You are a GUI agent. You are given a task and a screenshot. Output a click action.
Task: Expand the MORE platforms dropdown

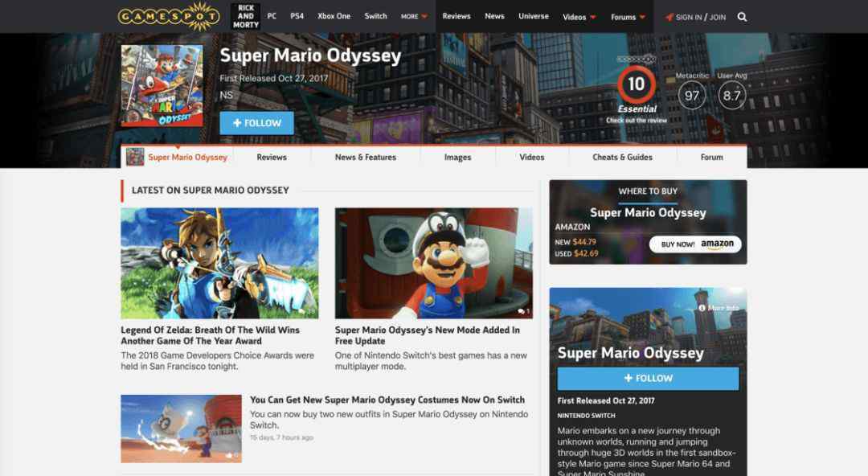[414, 17]
